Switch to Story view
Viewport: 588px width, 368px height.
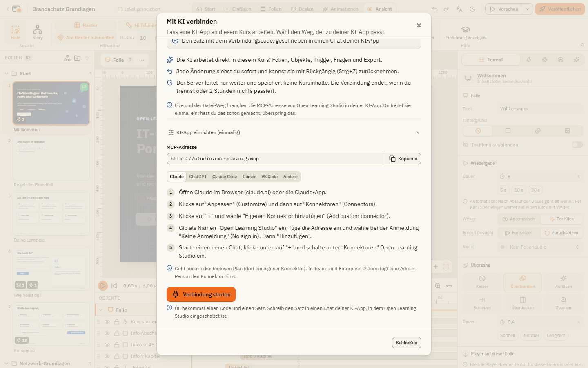tap(38, 32)
